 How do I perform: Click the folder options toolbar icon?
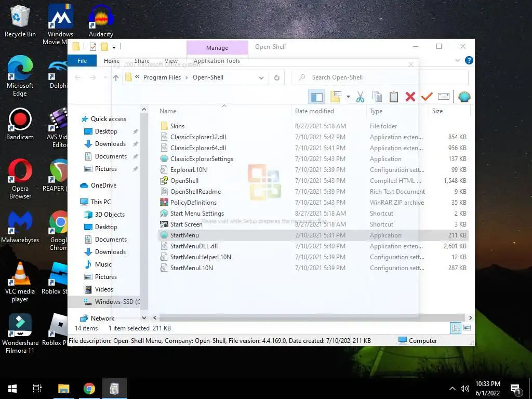(336, 97)
